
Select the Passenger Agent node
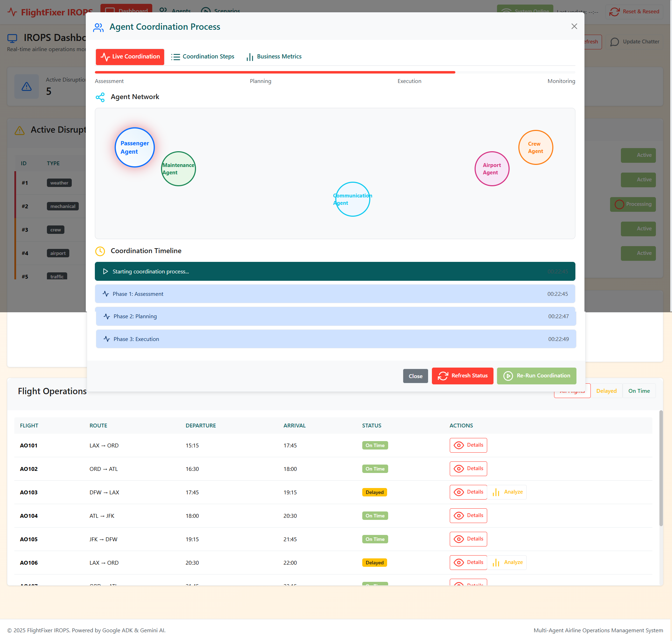click(134, 147)
